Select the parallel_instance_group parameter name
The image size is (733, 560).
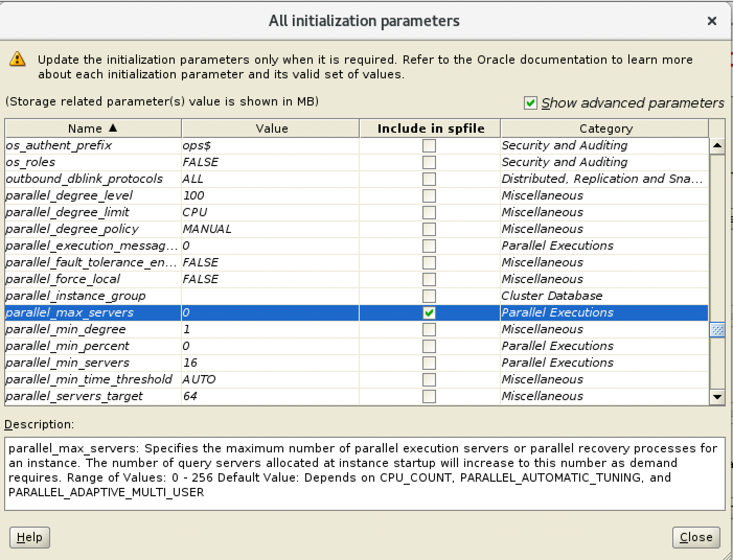tap(93, 296)
